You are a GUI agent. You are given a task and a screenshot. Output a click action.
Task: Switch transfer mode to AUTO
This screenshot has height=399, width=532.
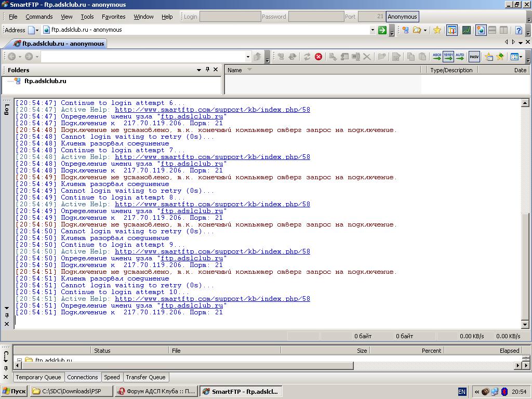click(x=460, y=57)
